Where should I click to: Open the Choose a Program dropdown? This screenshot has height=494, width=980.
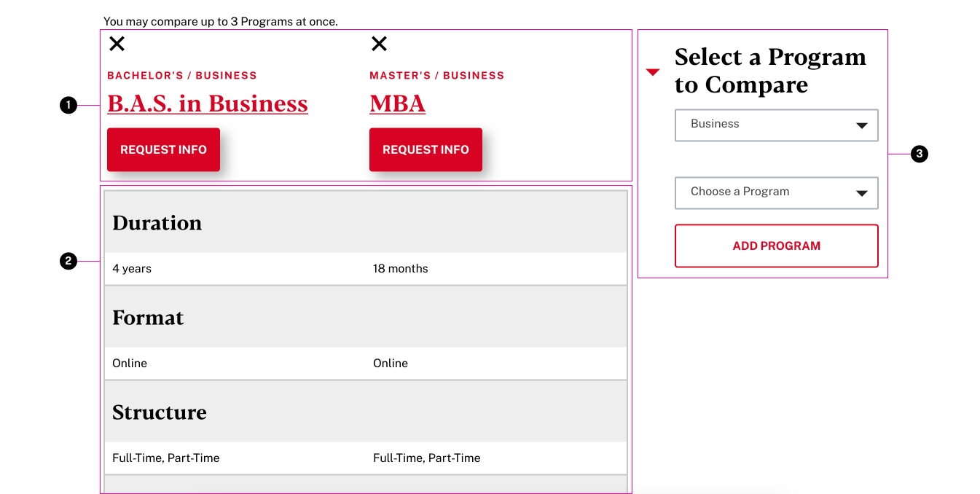(776, 192)
